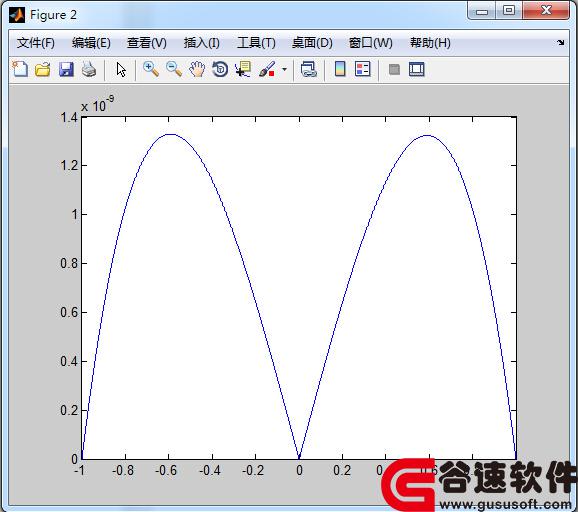Insert Colorbar using toolbar icon
The height and width of the screenshot is (512, 578).
pos(340,69)
